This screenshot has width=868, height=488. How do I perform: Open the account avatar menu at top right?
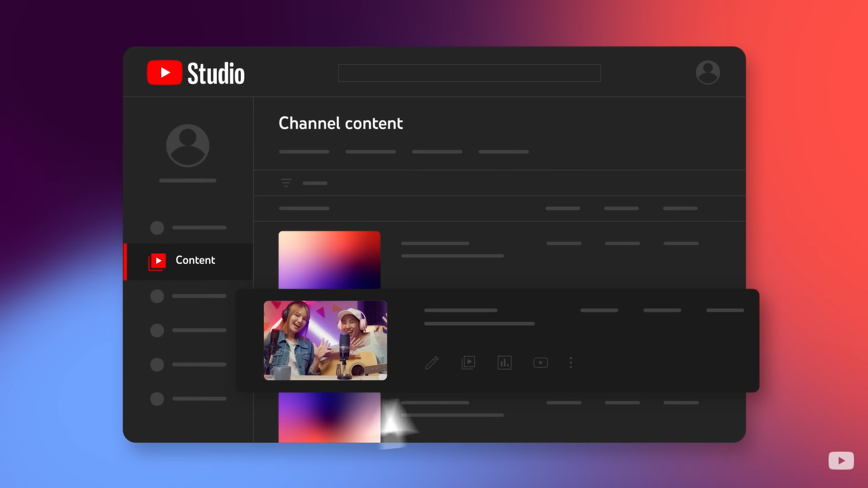(707, 73)
